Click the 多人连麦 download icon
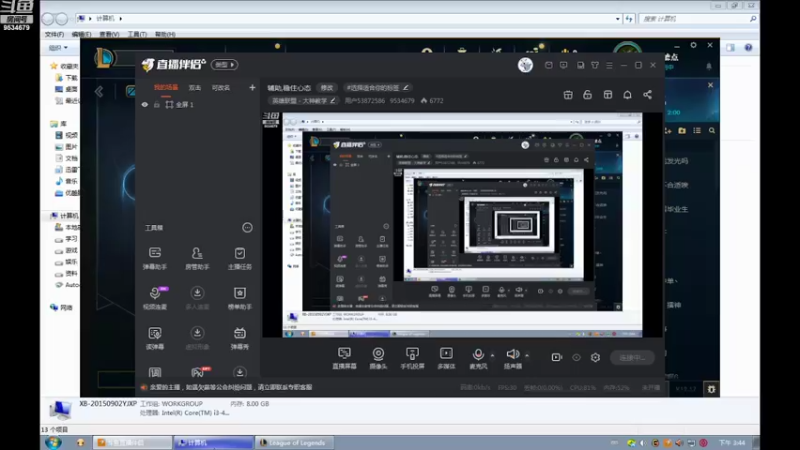The image size is (800, 450). coord(197,292)
